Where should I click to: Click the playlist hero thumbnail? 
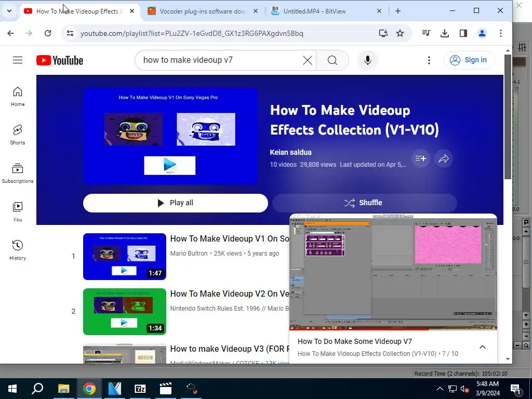tap(170, 136)
